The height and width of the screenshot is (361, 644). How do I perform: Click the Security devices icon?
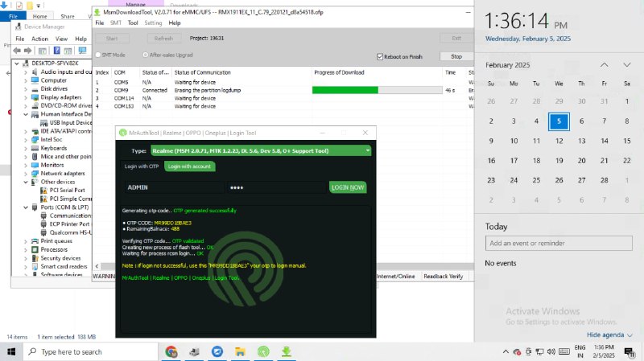coord(35,258)
